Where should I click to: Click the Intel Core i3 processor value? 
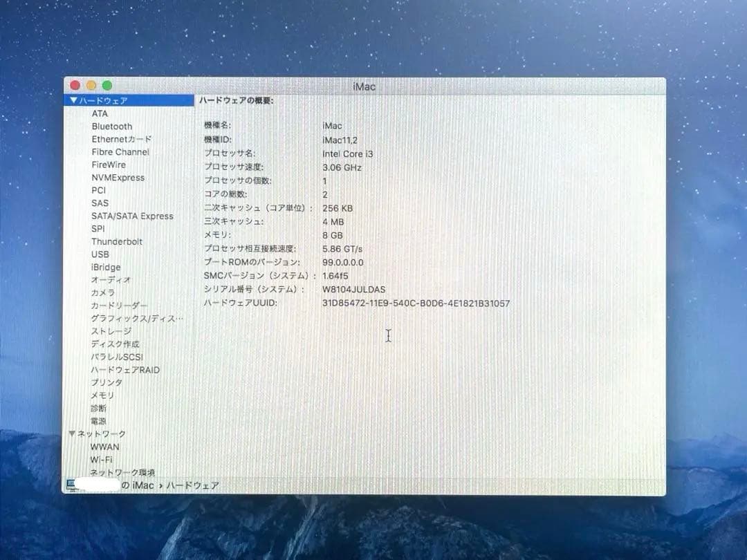click(x=348, y=153)
